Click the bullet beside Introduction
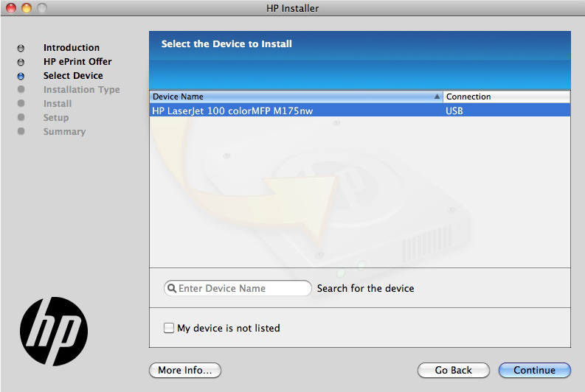This screenshot has height=392, width=585. click(21, 48)
